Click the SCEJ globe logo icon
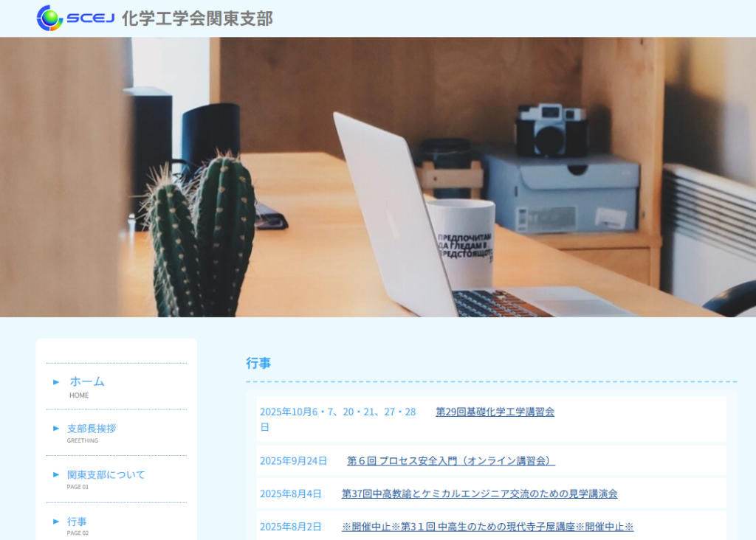Screen dimensions: 756x540 49,18
